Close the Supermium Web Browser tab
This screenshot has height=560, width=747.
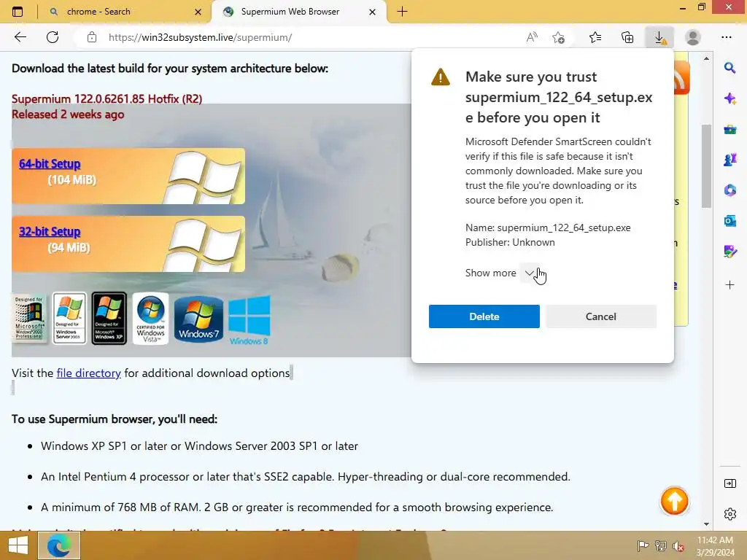[x=373, y=12]
